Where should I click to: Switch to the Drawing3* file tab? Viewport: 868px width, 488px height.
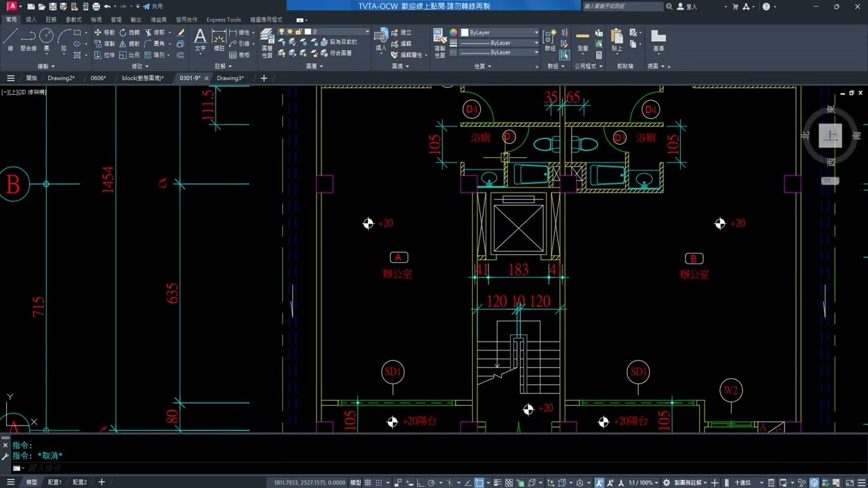coord(230,78)
